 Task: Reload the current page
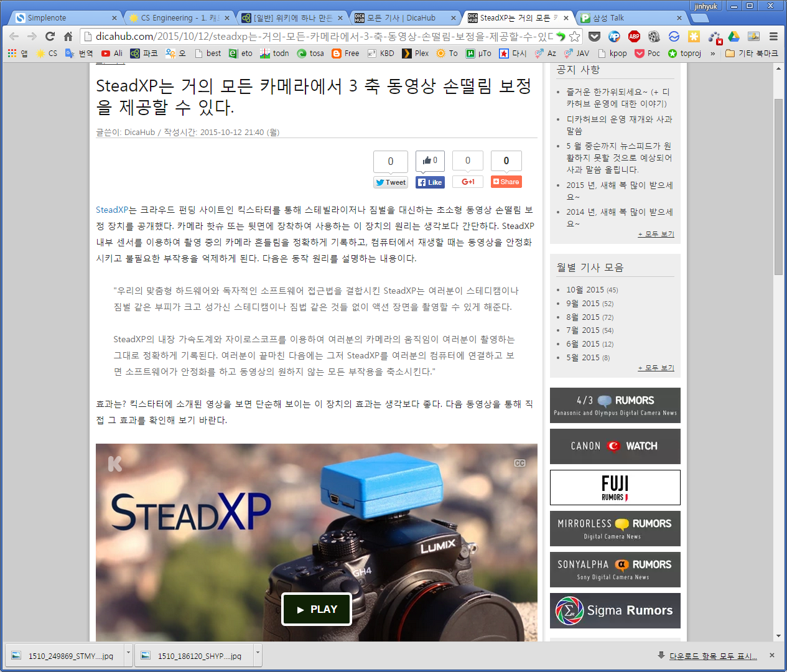(50, 37)
